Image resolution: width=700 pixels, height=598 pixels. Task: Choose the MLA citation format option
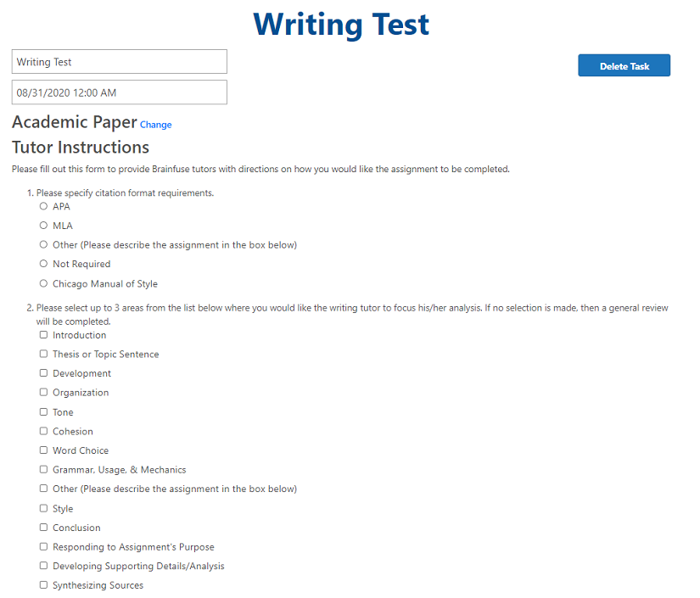click(x=43, y=226)
